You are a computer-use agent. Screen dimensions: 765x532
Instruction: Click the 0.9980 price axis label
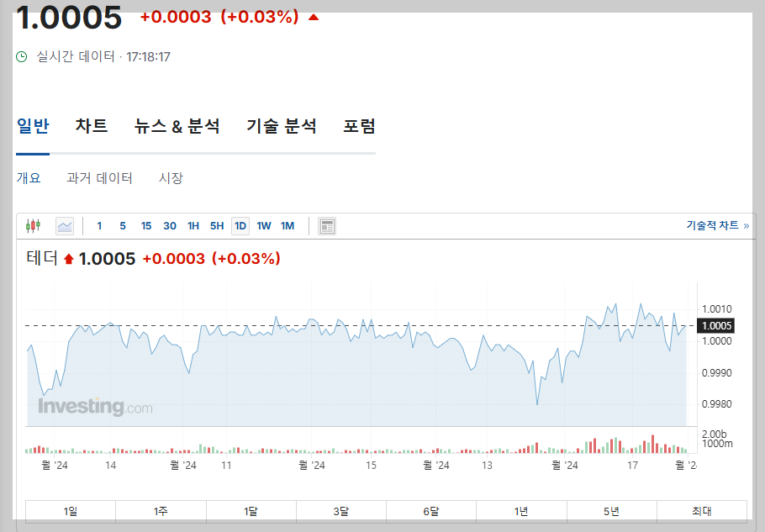pyautogui.click(x=717, y=404)
